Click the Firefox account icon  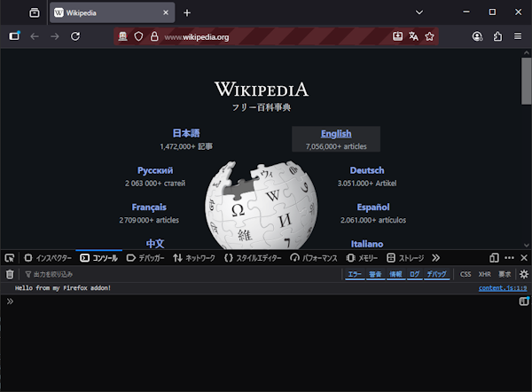pos(477,36)
